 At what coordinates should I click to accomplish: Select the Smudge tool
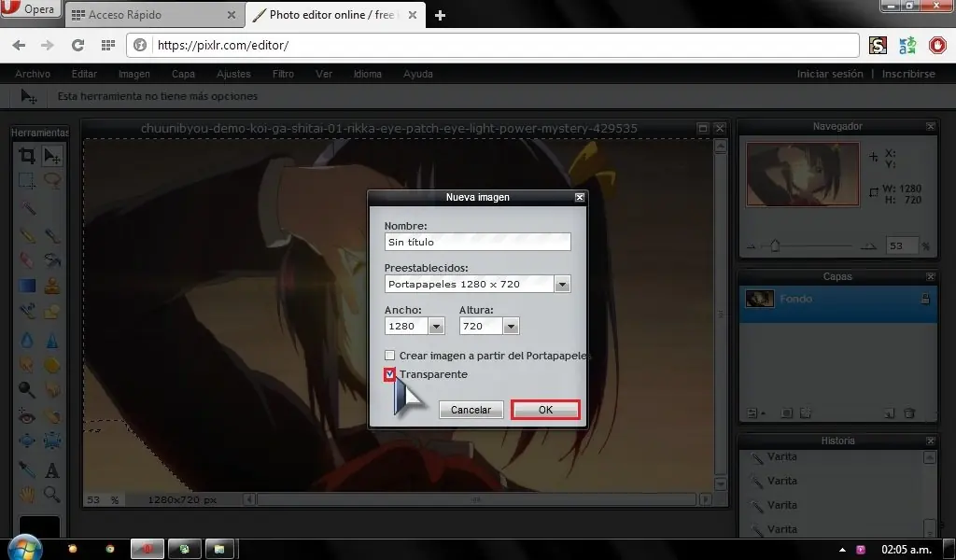[27, 364]
